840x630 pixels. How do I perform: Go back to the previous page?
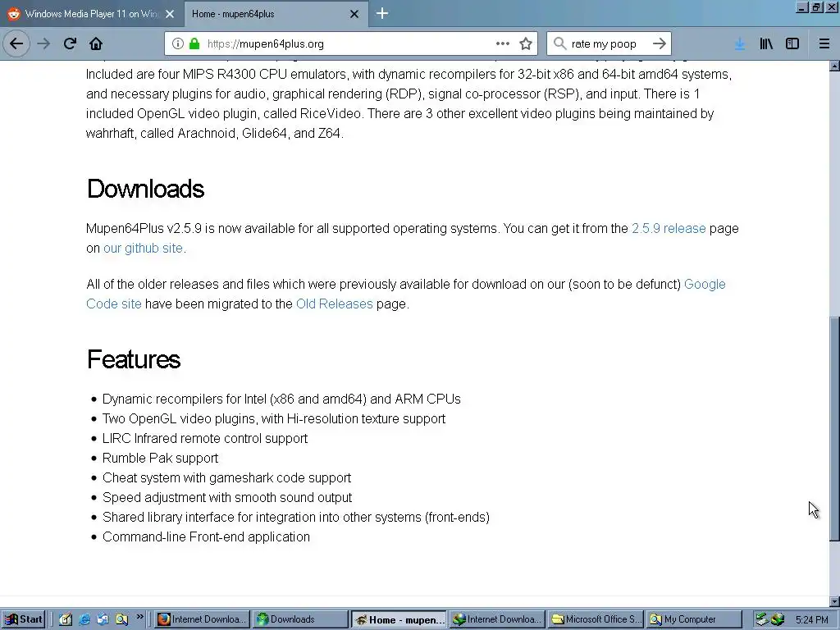pyautogui.click(x=16, y=43)
